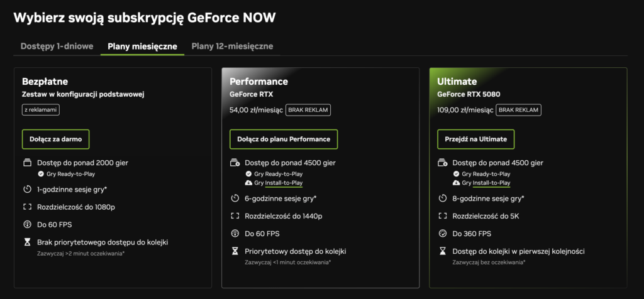Click '8-godzinne sesje gry*' text
This screenshot has width=644, height=299.
488,198
